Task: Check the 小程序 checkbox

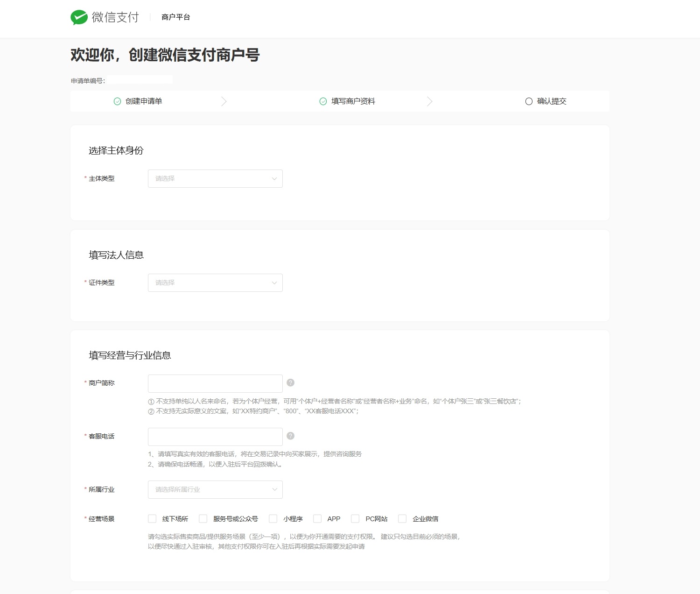Action: coord(273,518)
